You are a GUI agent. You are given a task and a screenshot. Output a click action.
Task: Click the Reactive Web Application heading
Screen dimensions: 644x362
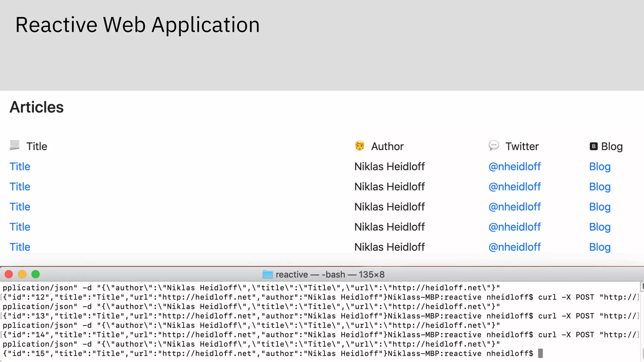tap(137, 25)
